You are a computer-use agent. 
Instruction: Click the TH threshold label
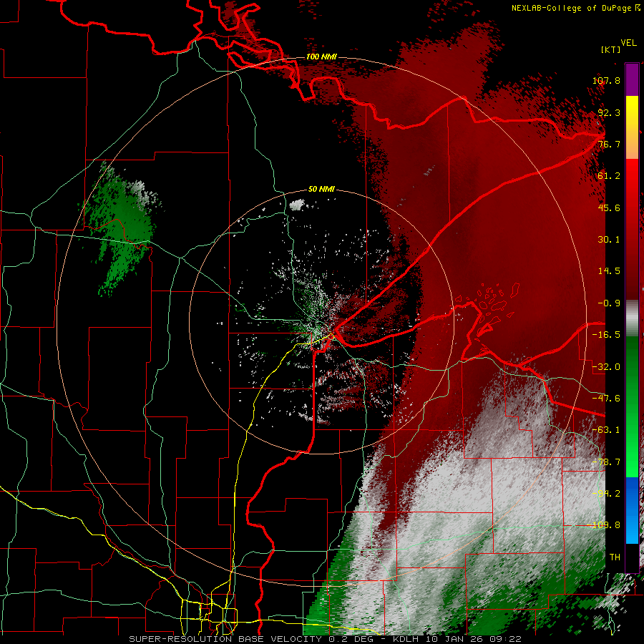(x=615, y=557)
